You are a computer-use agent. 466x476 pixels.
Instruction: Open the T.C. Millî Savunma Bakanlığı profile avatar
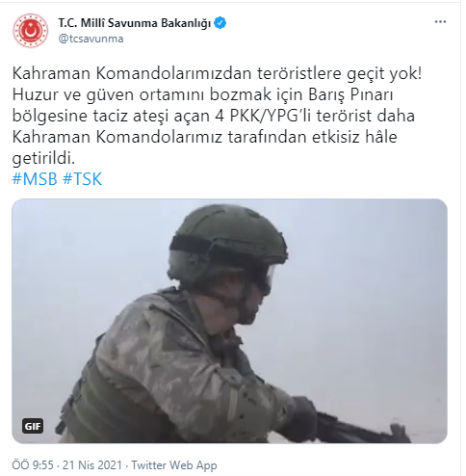click(x=31, y=31)
